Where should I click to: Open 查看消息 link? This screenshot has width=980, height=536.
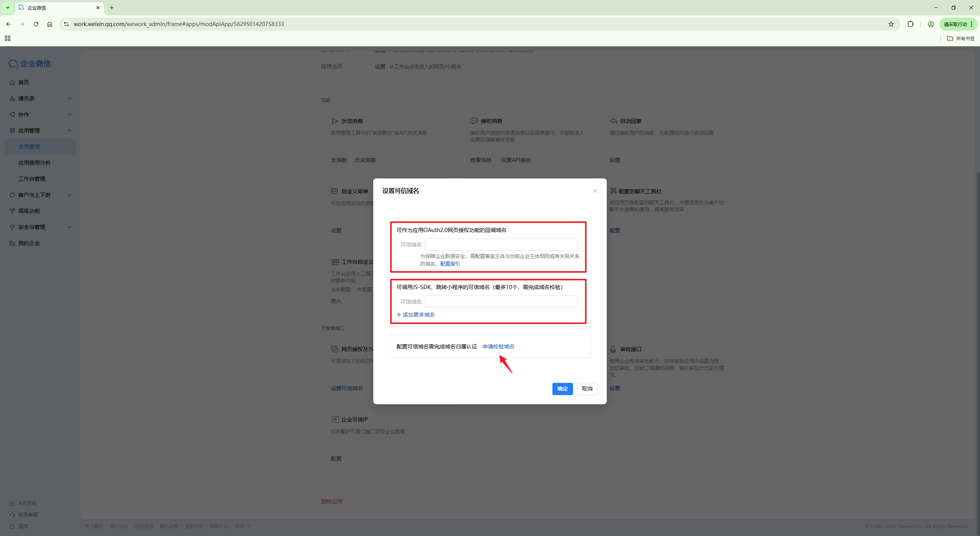(481, 160)
